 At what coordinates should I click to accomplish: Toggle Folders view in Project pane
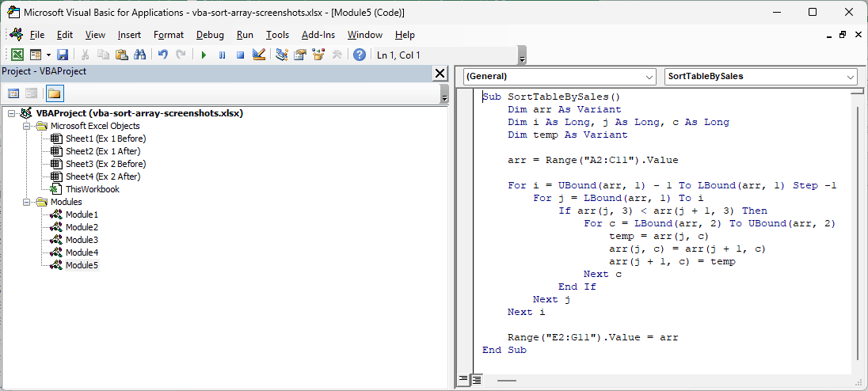pyautogui.click(x=54, y=93)
